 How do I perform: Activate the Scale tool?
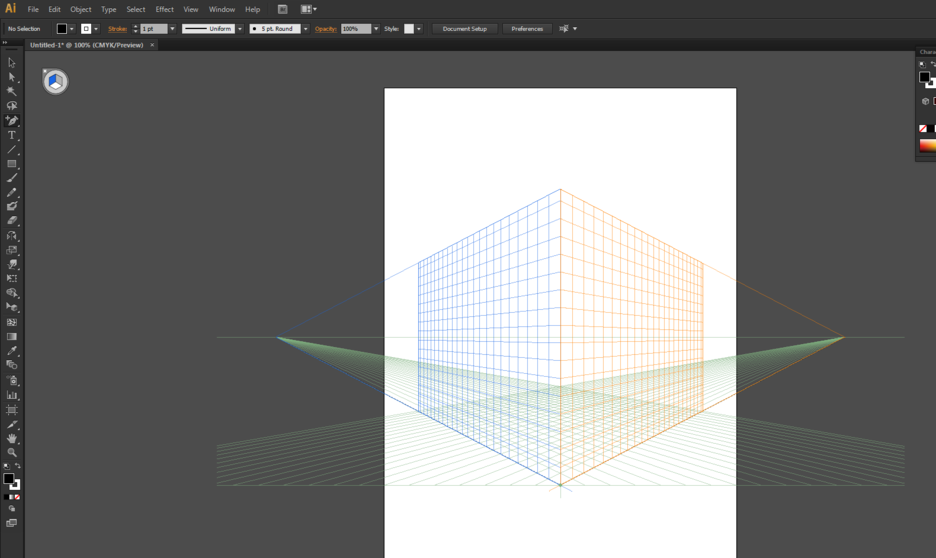[11, 250]
